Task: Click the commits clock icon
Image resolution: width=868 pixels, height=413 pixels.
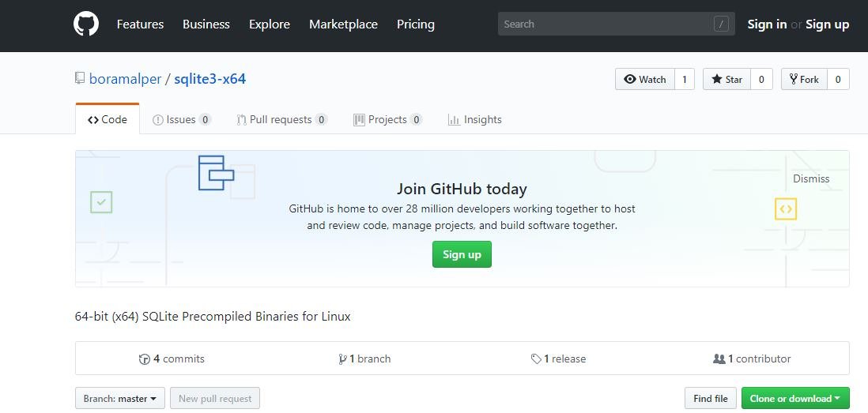Action: pos(145,359)
